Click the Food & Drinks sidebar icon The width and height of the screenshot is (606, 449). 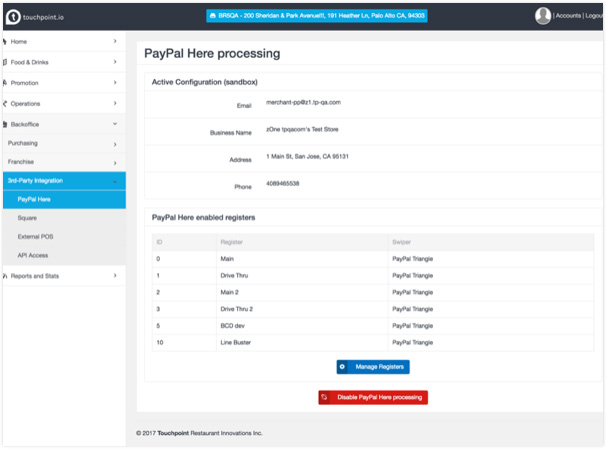(5, 62)
